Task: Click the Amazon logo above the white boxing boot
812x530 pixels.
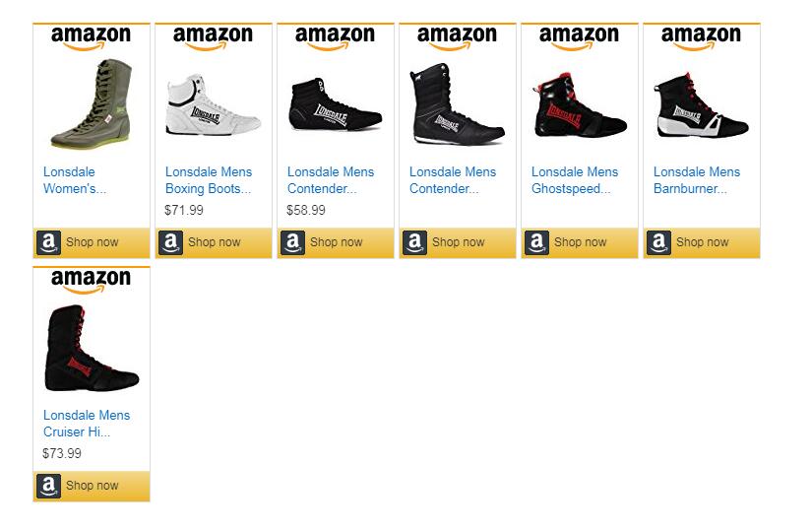Action: point(213,38)
